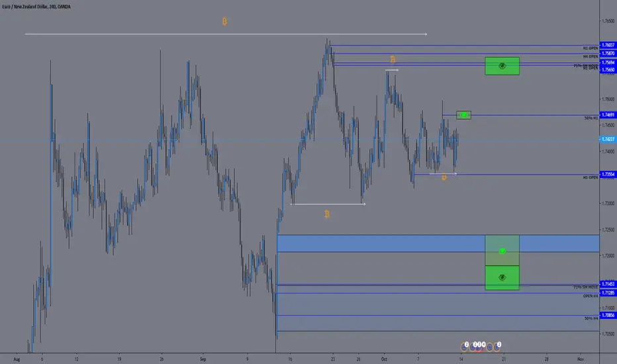Select the H1 OPEN label under the 1.76037 line

[x=591, y=48]
